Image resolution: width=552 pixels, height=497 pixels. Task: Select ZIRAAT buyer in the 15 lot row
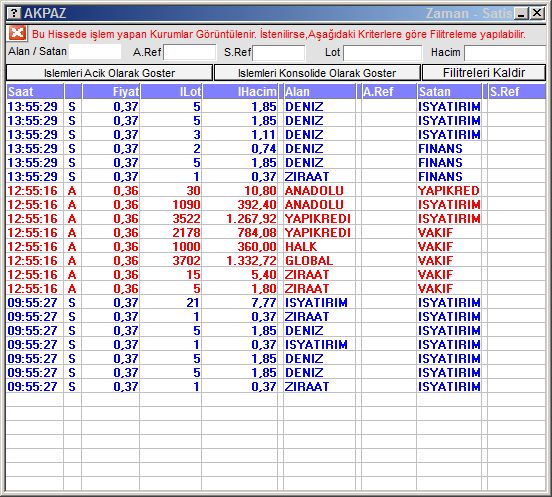tap(307, 275)
